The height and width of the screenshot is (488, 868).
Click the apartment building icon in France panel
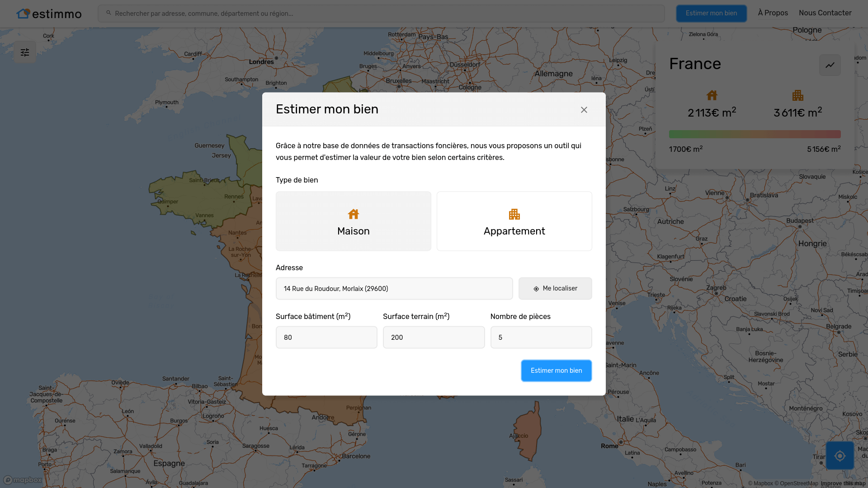797,95
